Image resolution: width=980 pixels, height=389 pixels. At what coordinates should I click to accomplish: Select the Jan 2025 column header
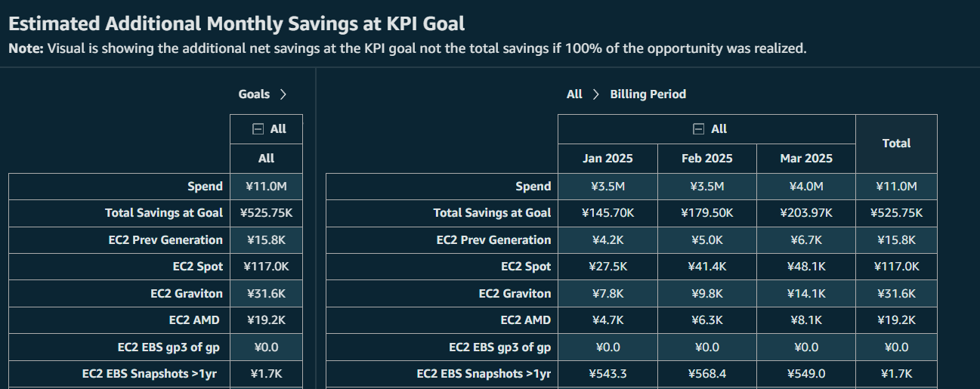tap(607, 159)
